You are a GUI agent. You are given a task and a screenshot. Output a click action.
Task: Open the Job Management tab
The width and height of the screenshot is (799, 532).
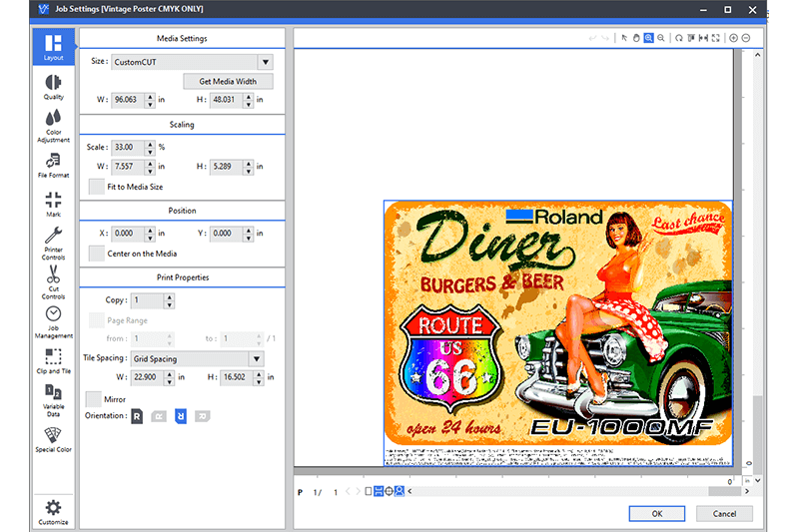coord(54,322)
